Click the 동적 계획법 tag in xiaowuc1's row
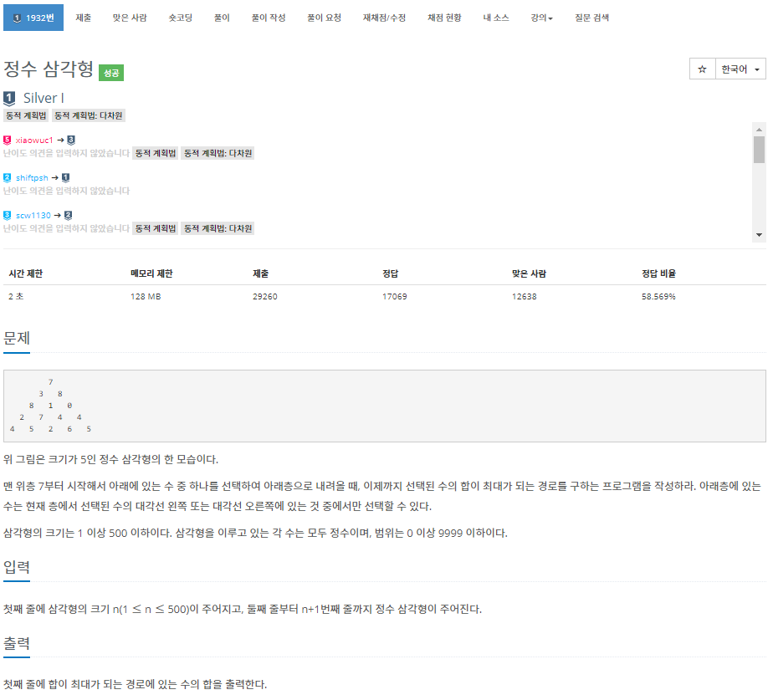This screenshot has width=773, height=700. click(156, 153)
